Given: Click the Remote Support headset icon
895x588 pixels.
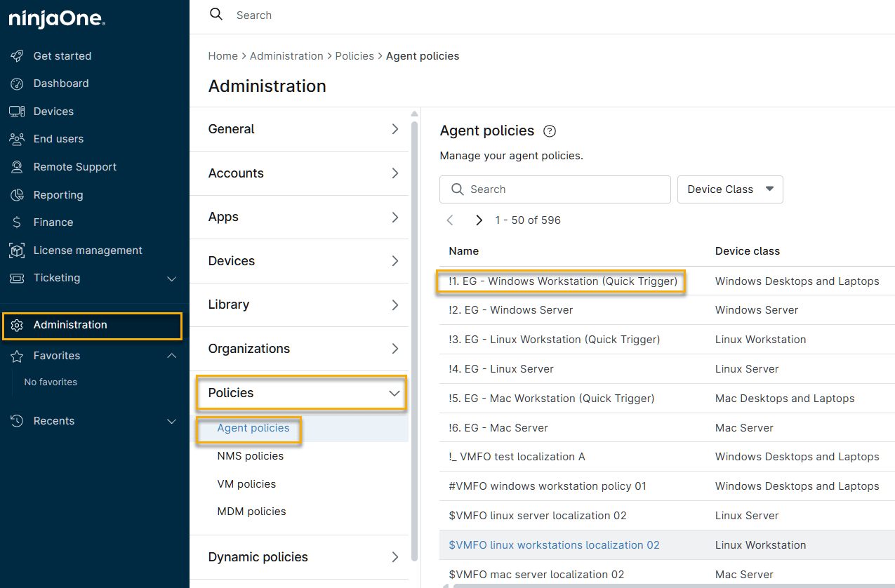Looking at the screenshot, I should coord(17,167).
